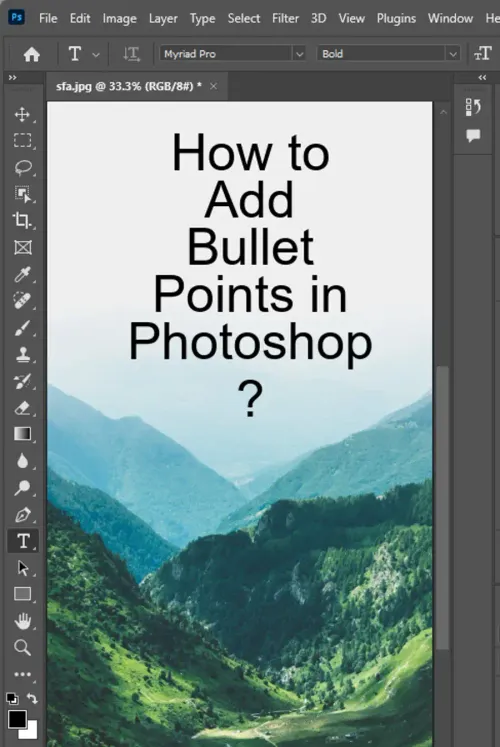Click the white background color swatch
This screenshot has width=500, height=747.
(x=31, y=732)
